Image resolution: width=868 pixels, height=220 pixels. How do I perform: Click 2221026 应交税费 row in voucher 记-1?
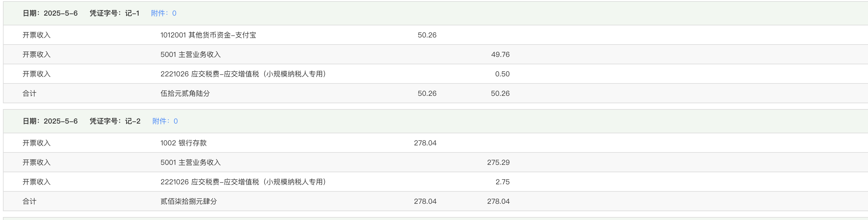435,74
